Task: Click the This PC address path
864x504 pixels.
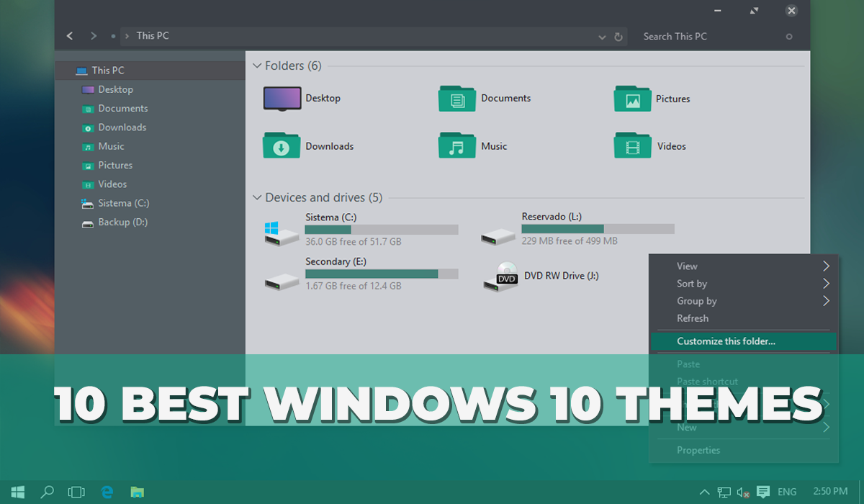Action: tap(153, 35)
